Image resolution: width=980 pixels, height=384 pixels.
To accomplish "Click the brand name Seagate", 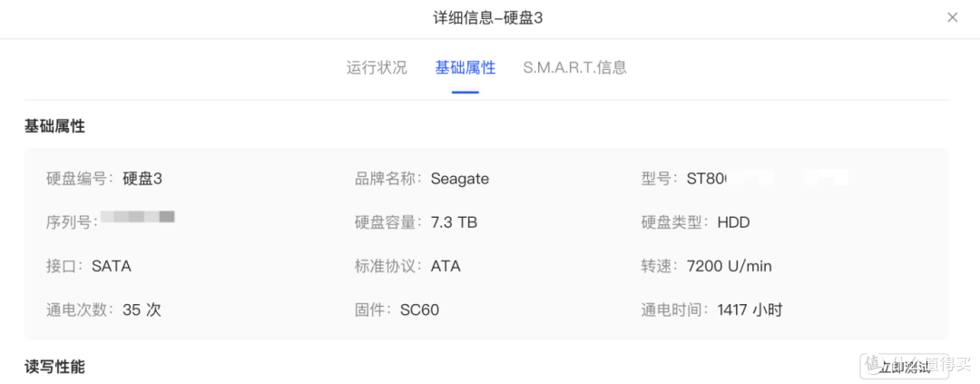I will pos(460,178).
